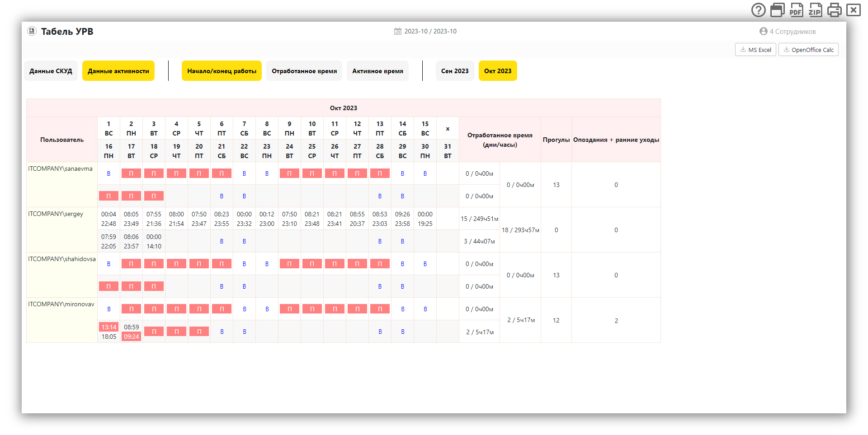Switch to Данные СКУД data source
The width and height of the screenshot is (868, 435).
click(x=51, y=71)
